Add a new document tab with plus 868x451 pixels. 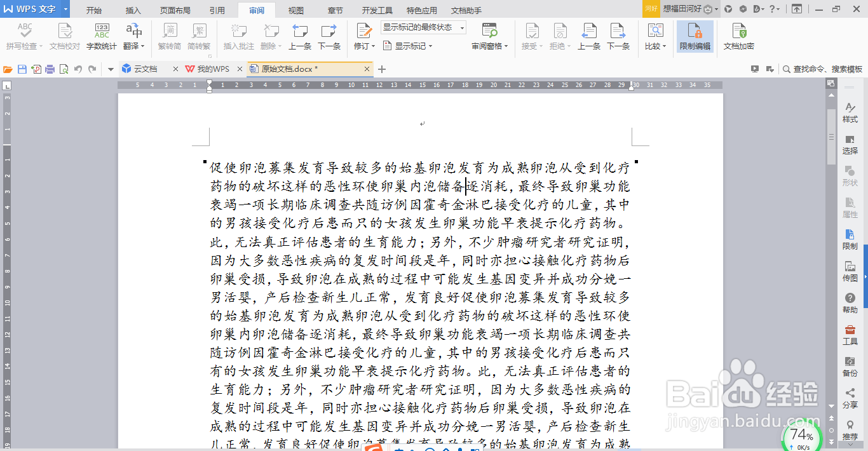tap(382, 69)
